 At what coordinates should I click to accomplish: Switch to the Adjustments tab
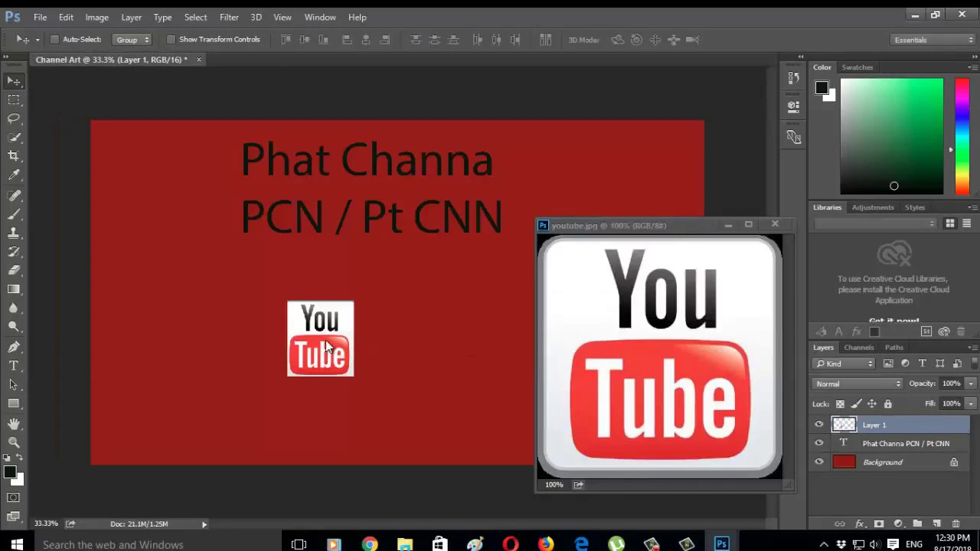873,207
